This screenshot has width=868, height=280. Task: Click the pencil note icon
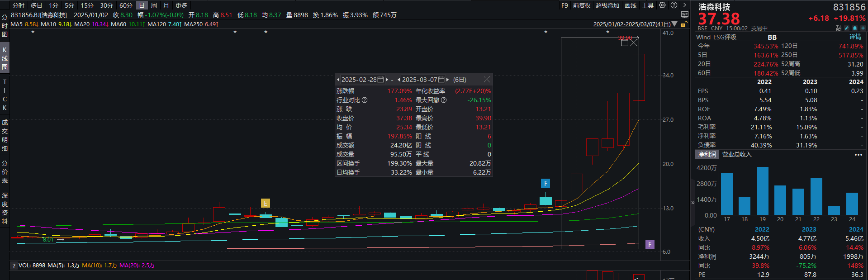[847, 28]
